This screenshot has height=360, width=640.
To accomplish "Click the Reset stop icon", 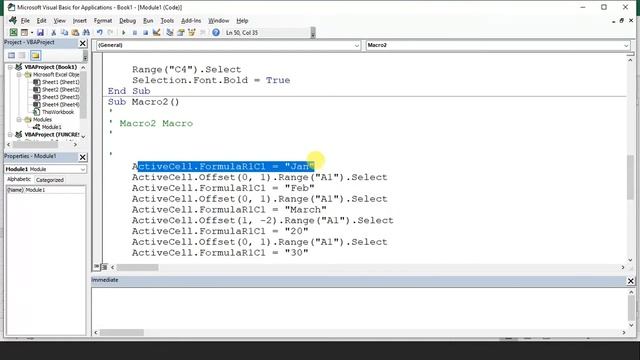I will (145, 32).
